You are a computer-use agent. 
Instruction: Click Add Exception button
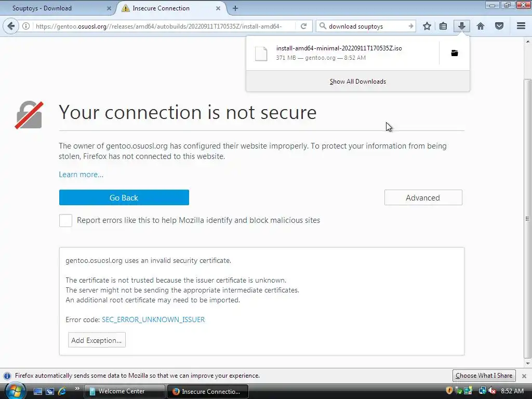coord(97,340)
